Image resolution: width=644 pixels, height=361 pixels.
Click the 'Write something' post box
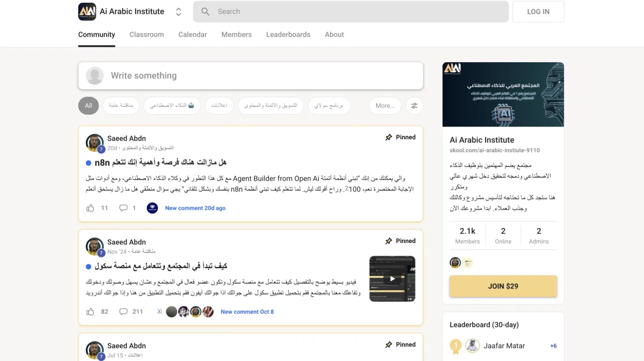[251, 76]
